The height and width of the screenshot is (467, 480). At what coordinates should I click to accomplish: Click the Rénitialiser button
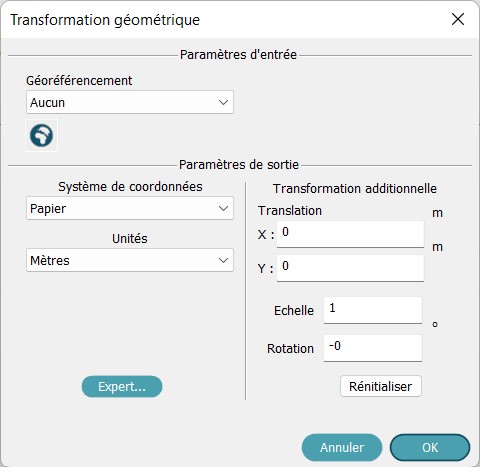381,386
